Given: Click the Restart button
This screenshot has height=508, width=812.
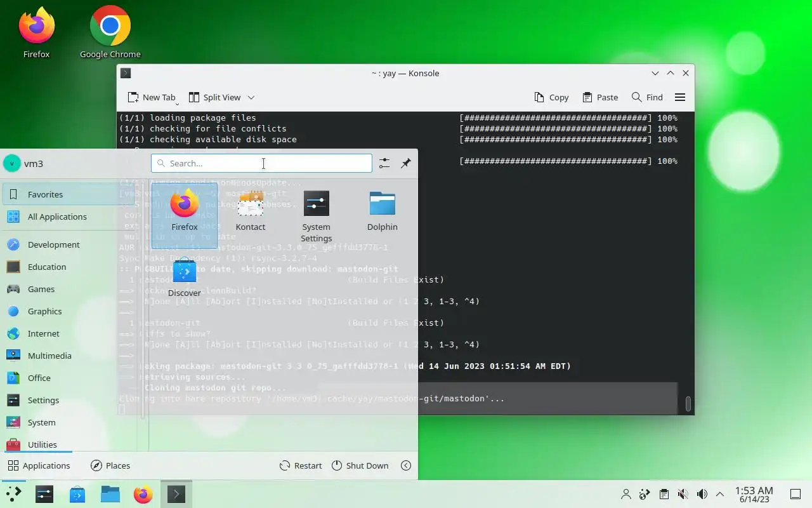Looking at the screenshot, I should [x=301, y=465].
